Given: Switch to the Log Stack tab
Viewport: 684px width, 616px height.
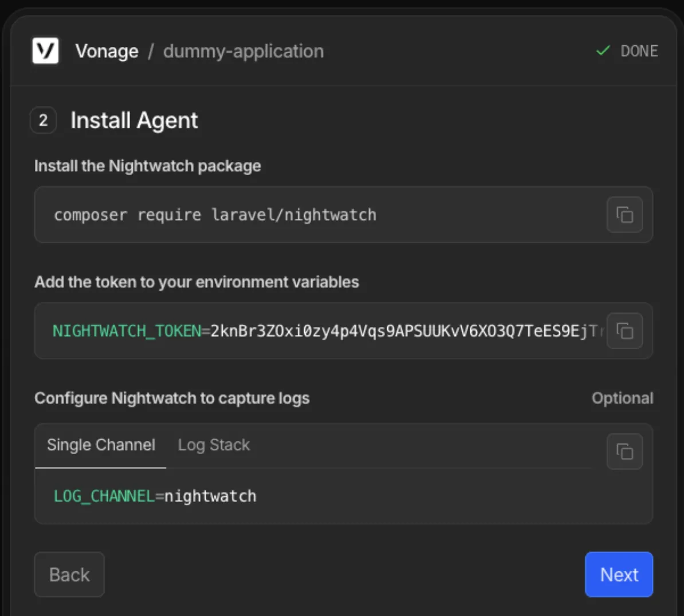Looking at the screenshot, I should tap(213, 445).
